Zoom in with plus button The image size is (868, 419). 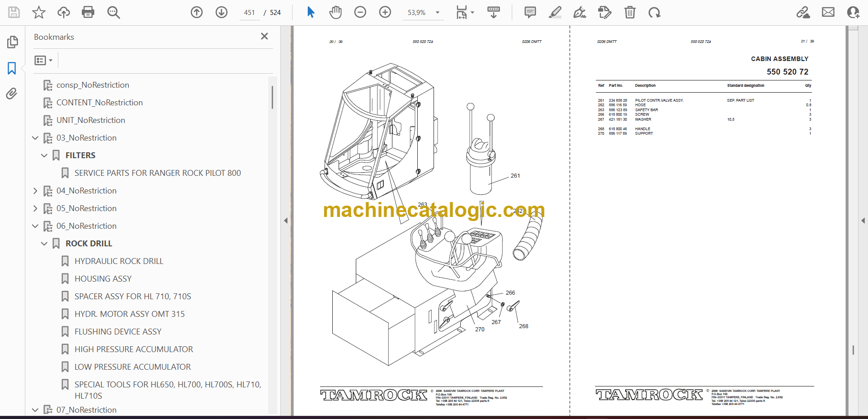(x=385, y=12)
